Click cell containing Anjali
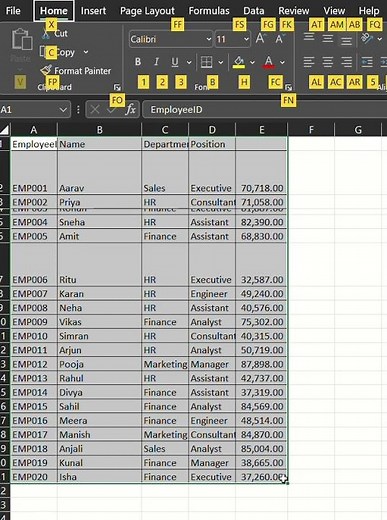This screenshot has height=520, width=387. pyautogui.click(x=99, y=449)
